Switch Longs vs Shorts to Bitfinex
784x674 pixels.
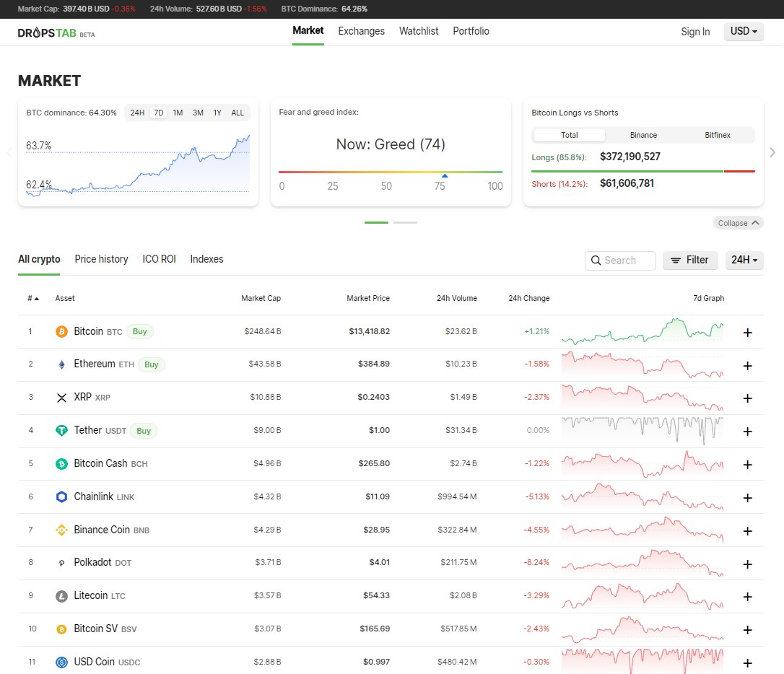coord(718,135)
